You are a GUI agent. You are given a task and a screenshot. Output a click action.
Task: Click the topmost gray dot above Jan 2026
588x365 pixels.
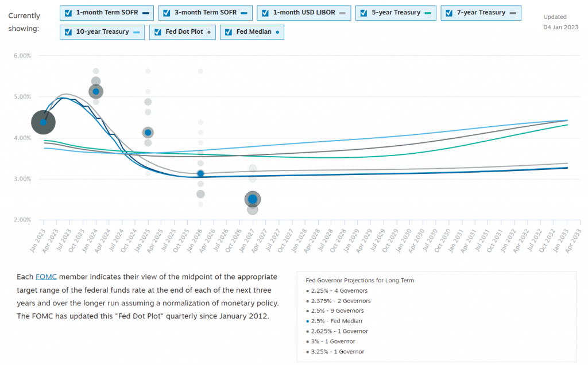coord(200,71)
